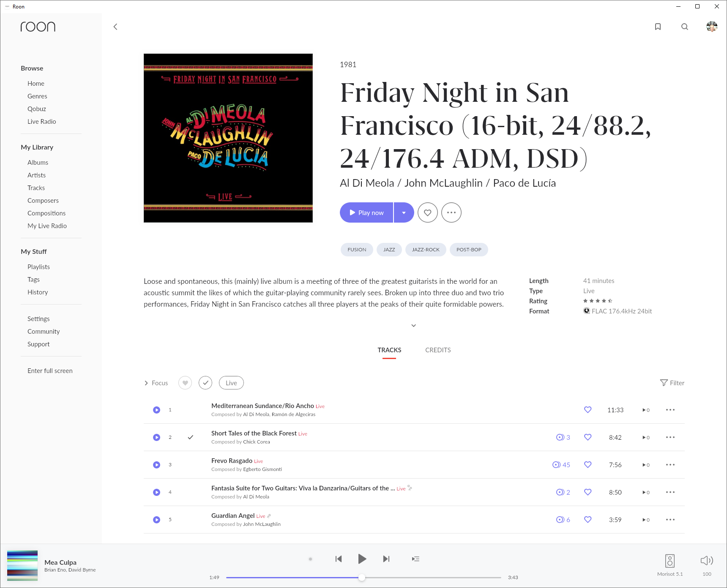Image resolution: width=727 pixels, height=588 pixels.
Task: Click the Friday Night album cover
Action: (228, 138)
